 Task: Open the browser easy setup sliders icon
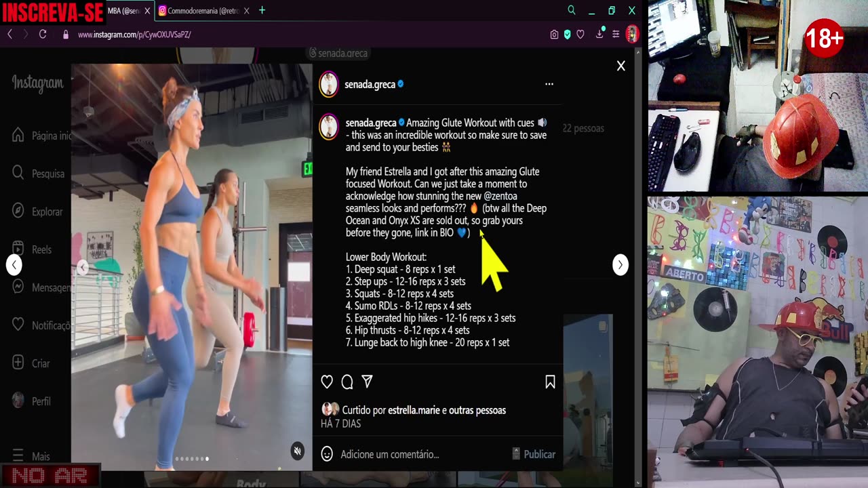(x=616, y=35)
